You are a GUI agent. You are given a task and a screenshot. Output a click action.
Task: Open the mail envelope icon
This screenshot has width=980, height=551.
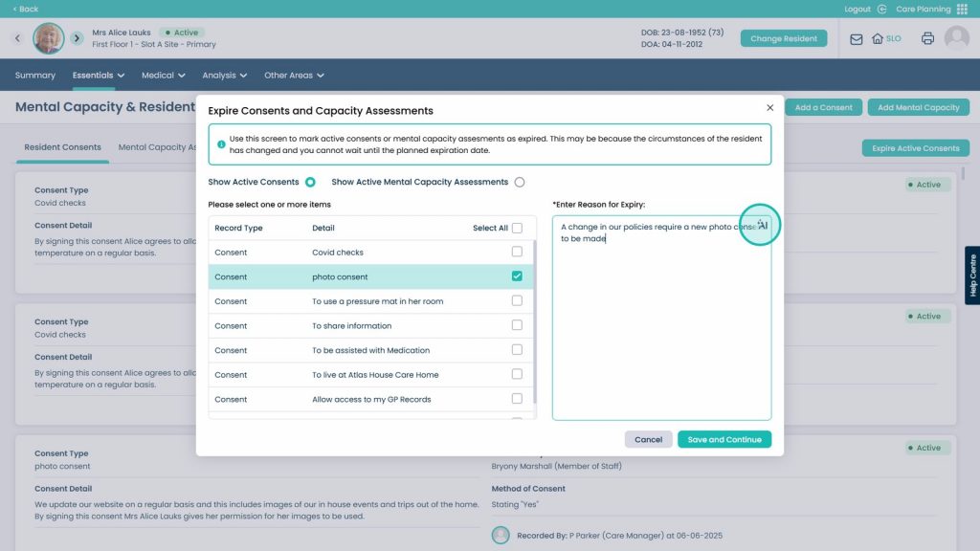(856, 38)
